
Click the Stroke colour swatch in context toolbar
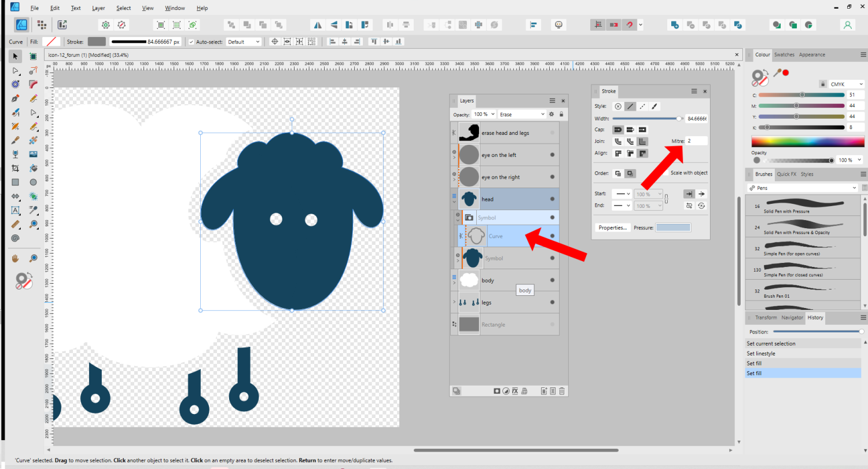[x=97, y=42]
